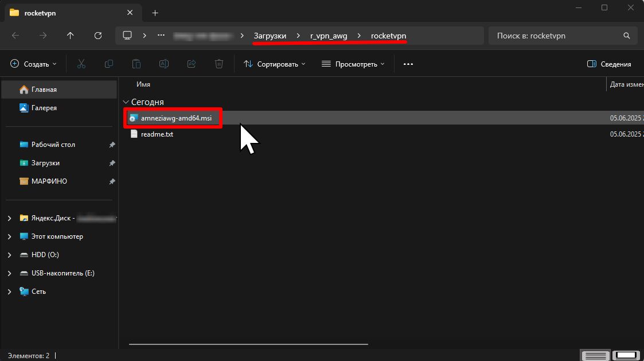
Task: Click the search box Поиск в: rocketvpn
Action: 556,36
